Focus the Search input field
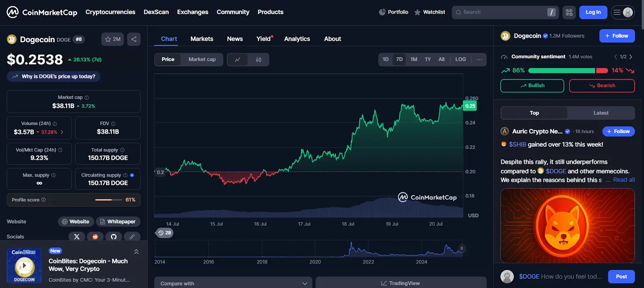This screenshot has width=644, height=288. click(505, 12)
